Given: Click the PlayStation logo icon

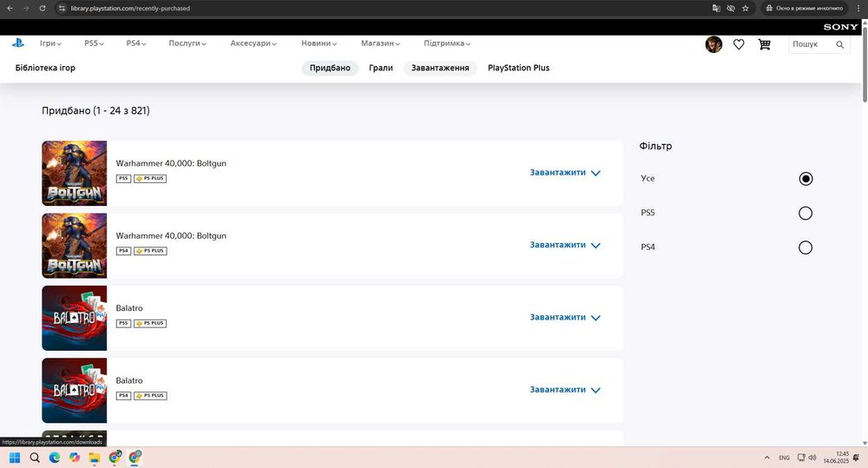Looking at the screenshot, I should coord(17,43).
